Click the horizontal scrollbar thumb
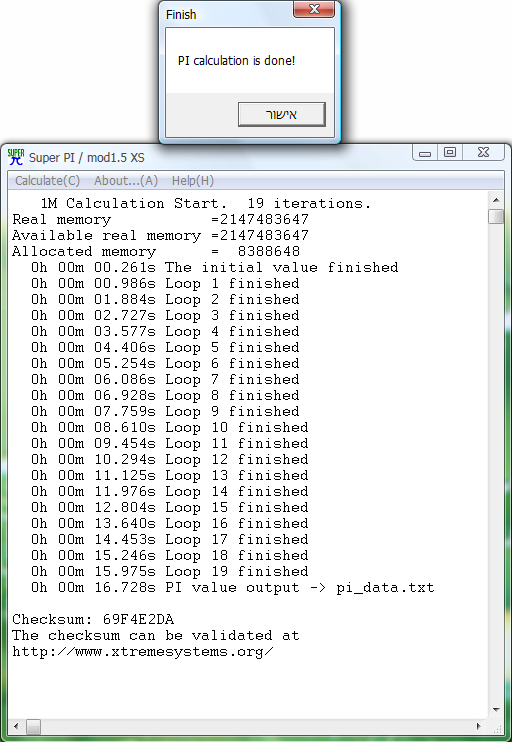This screenshot has width=512, height=742. tap(33, 726)
